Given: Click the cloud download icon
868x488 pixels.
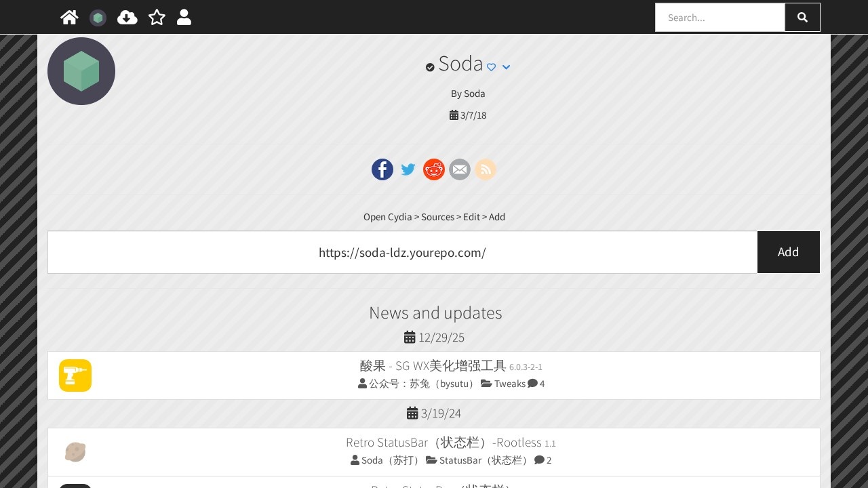Looking at the screenshot, I should point(127,18).
